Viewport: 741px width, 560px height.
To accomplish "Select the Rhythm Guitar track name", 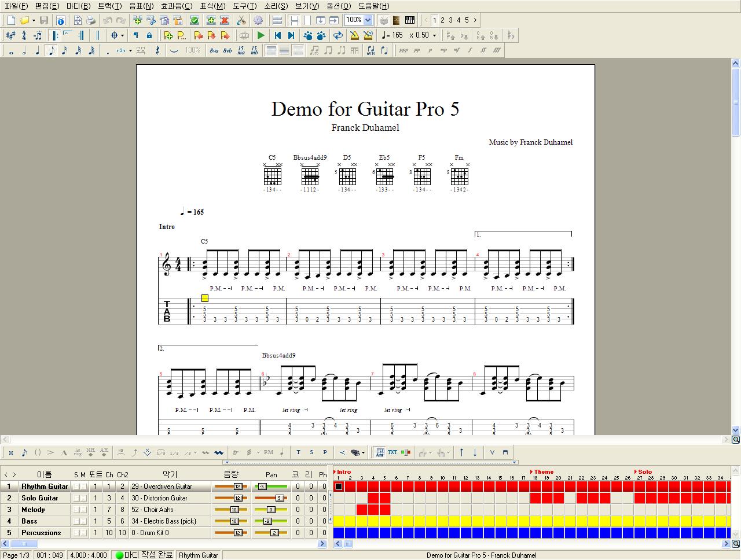I will (45, 487).
